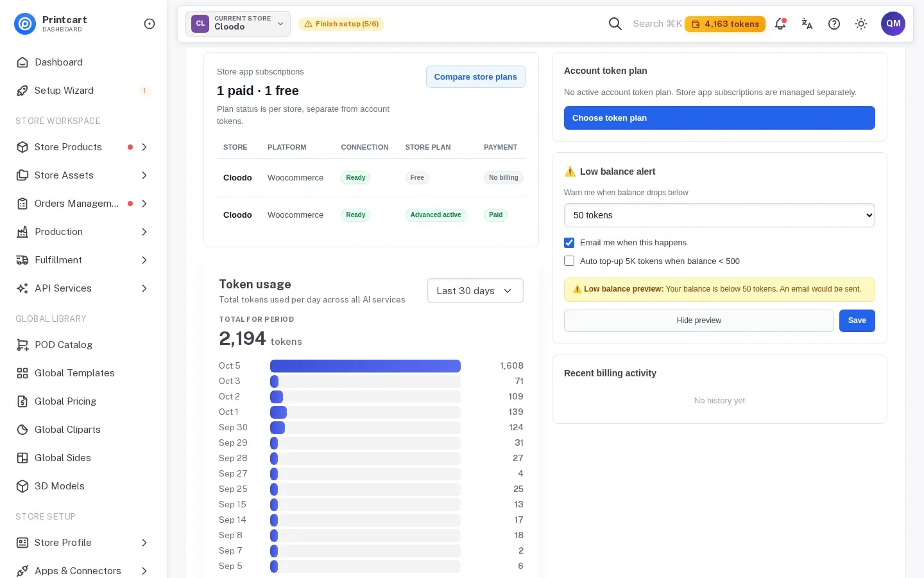Click the Production factory icon
924x578 pixels.
[x=22, y=232]
